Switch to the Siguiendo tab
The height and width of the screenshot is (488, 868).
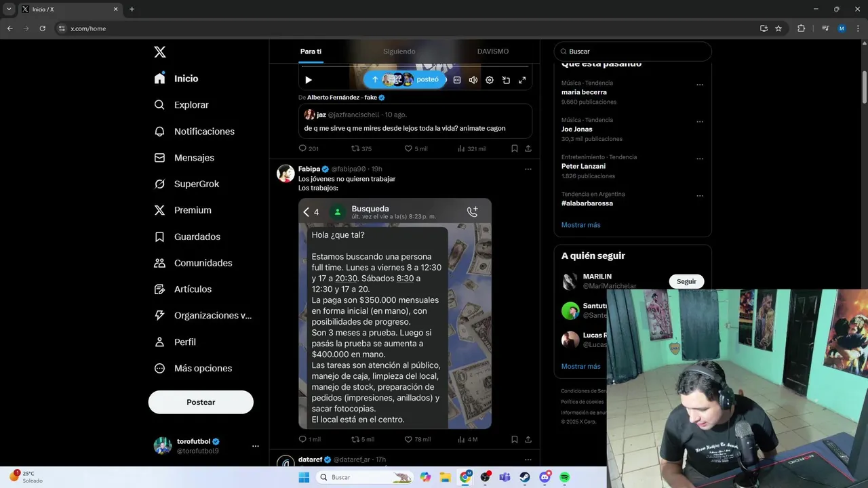click(399, 52)
